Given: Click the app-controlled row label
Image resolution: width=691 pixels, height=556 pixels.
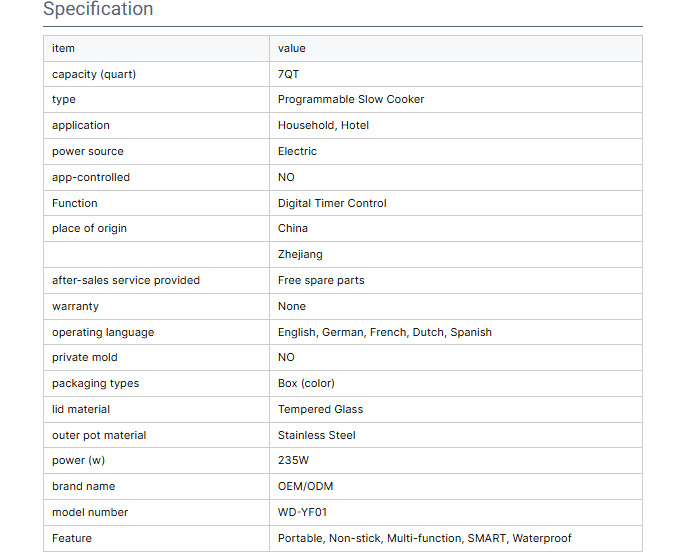Looking at the screenshot, I should coord(91,178).
